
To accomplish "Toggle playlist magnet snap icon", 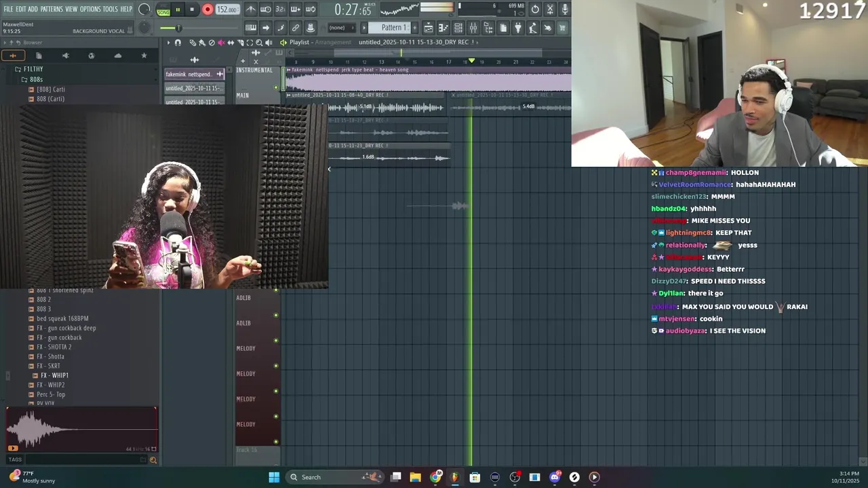I will tap(178, 43).
